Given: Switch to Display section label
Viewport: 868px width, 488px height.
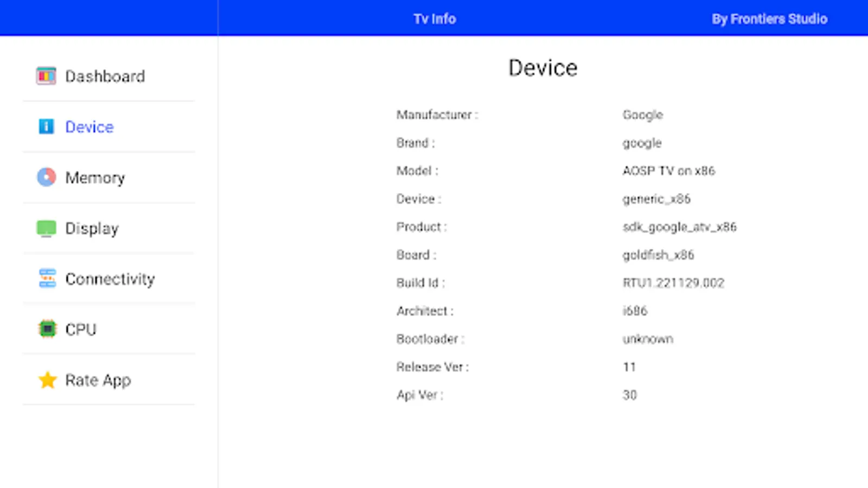Looking at the screenshot, I should [x=92, y=228].
